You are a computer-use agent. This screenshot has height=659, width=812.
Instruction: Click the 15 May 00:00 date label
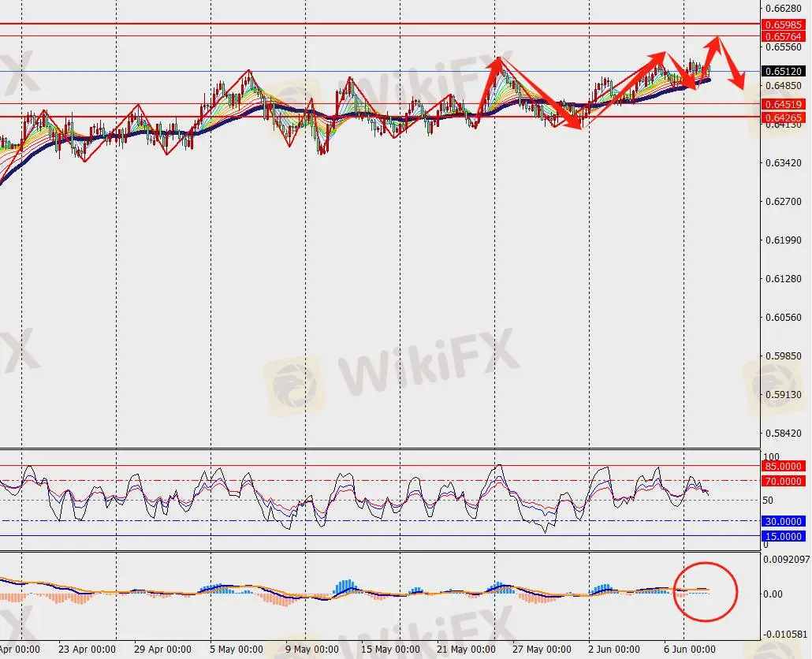(x=390, y=650)
